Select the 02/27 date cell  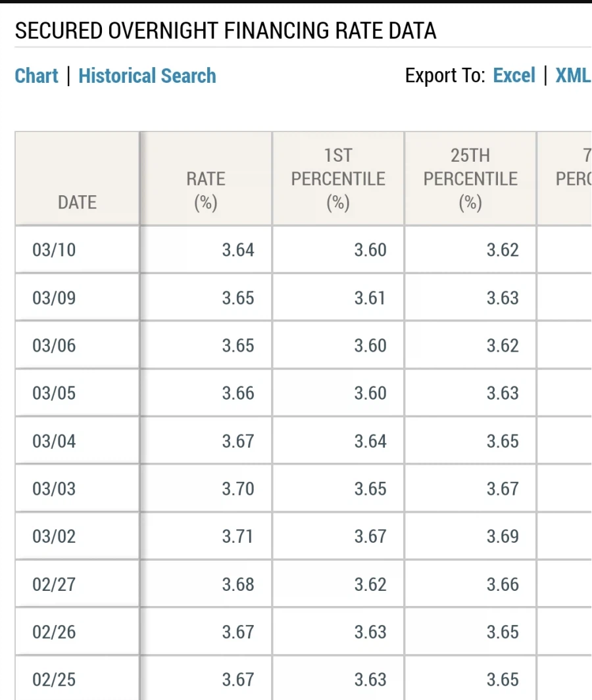click(x=54, y=584)
